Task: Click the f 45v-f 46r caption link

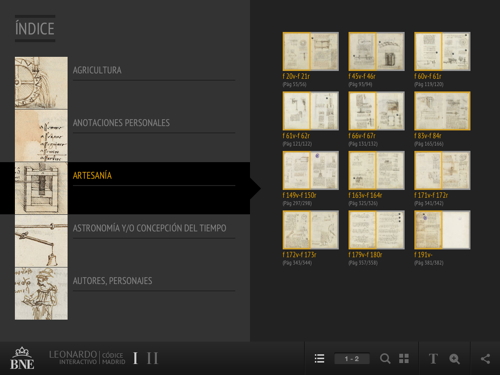Action: [362, 76]
